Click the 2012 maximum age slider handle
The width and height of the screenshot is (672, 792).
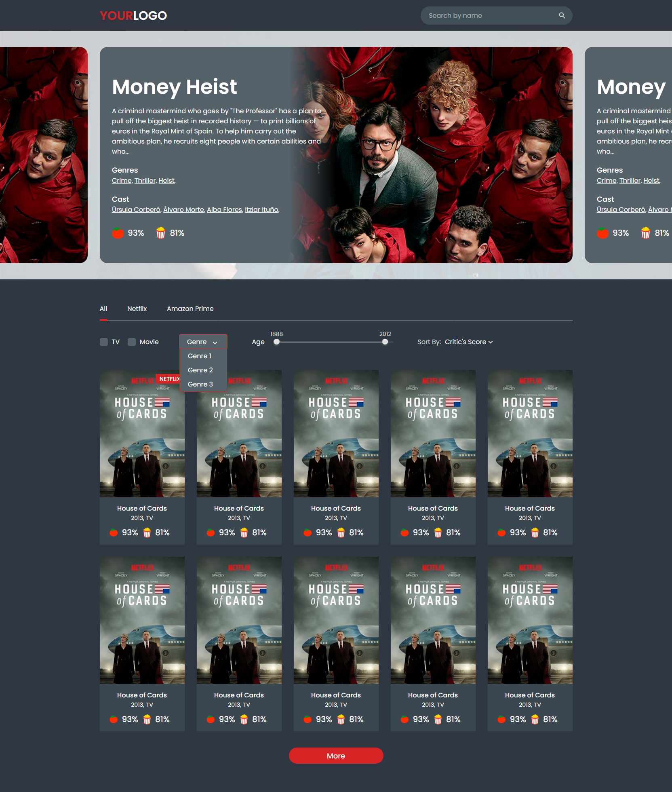(x=385, y=342)
